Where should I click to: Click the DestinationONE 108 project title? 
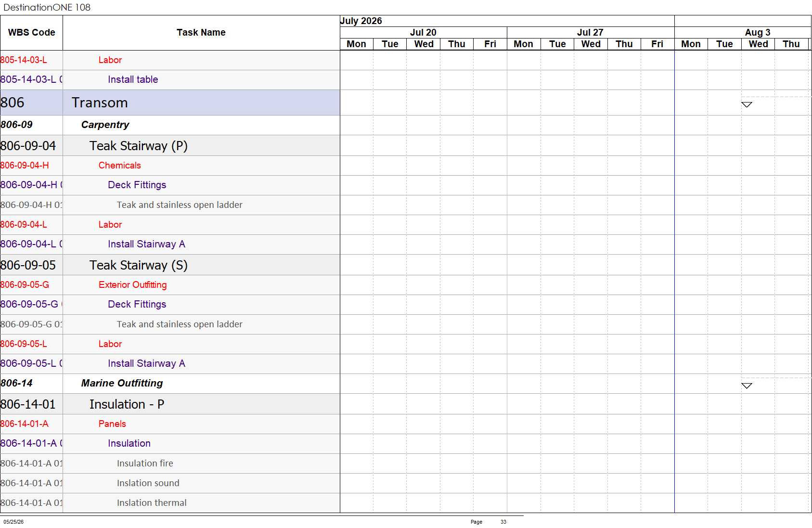tap(47, 7)
